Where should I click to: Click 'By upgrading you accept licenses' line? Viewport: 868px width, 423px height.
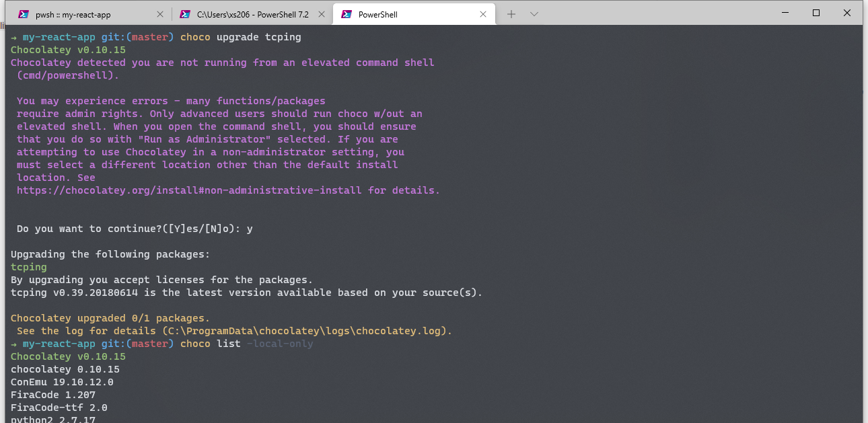[x=162, y=280]
